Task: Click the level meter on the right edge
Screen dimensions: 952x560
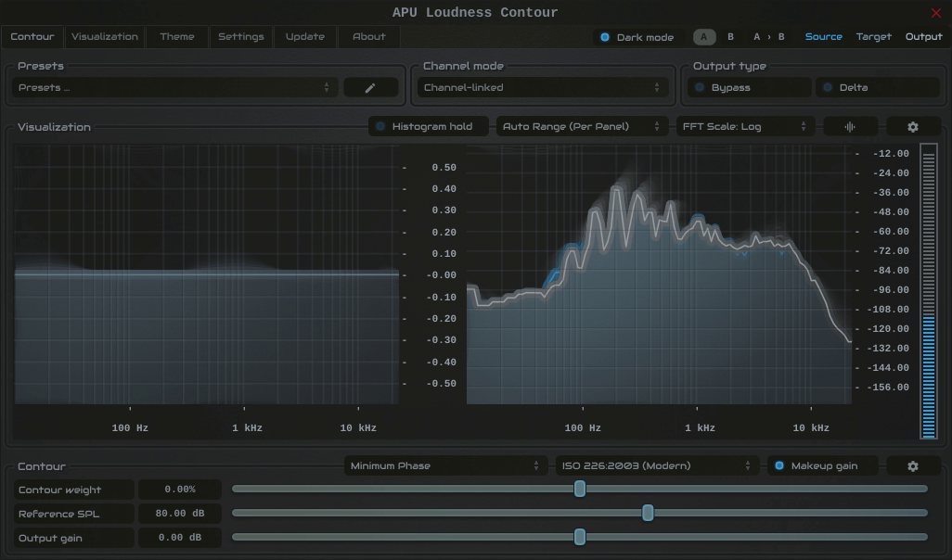Action: tap(928, 291)
